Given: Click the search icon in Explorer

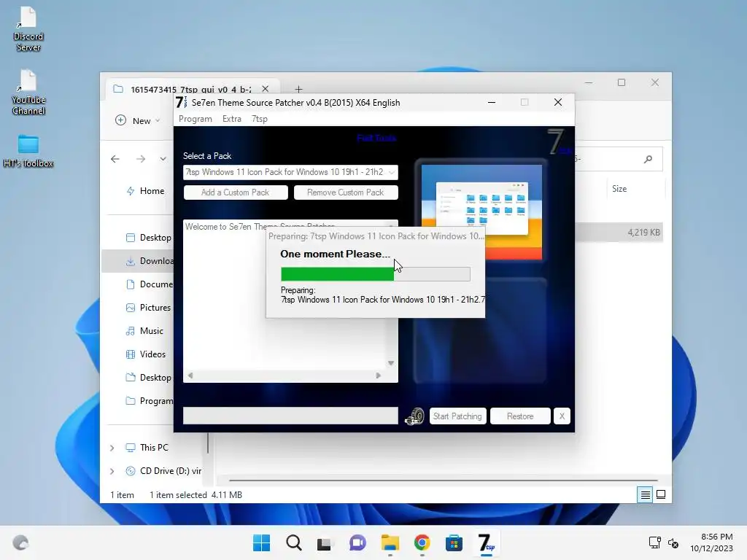Looking at the screenshot, I should tap(648, 159).
